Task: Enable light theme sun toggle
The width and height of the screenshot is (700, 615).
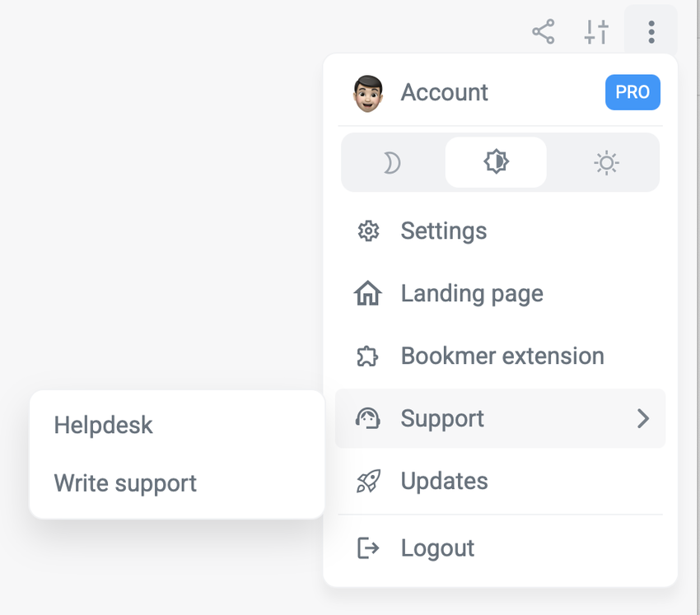Action: 606,163
